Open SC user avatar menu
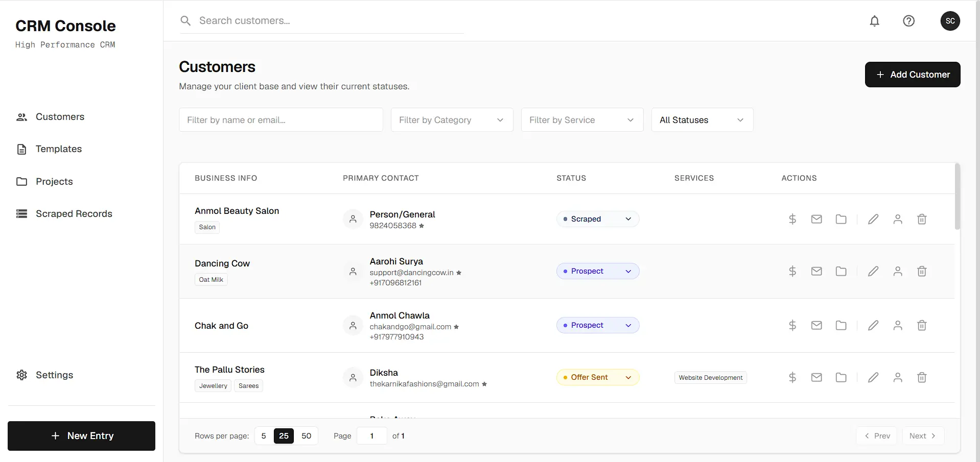This screenshot has width=980, height=462. 950,21
